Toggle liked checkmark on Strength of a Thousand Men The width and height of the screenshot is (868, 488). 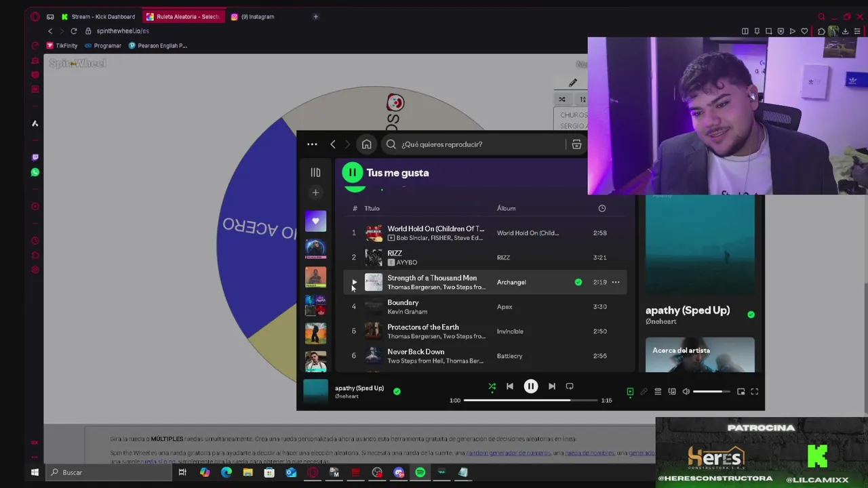(x=578, y=282)
